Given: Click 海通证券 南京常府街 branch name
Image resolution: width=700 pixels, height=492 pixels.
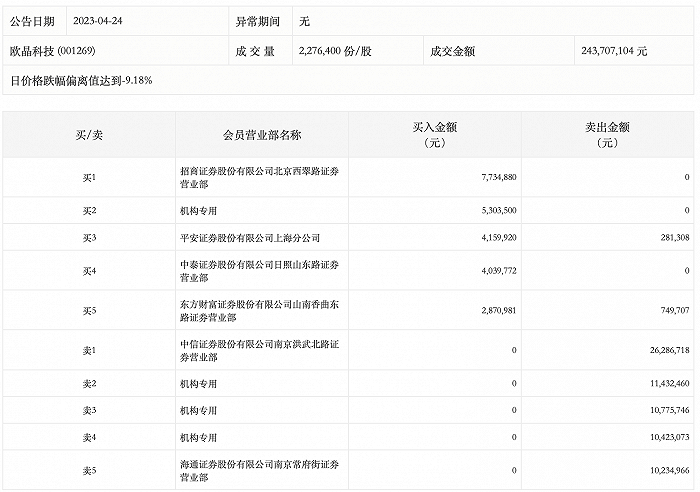Looking at the screenshot, I should tap(259, 471).
